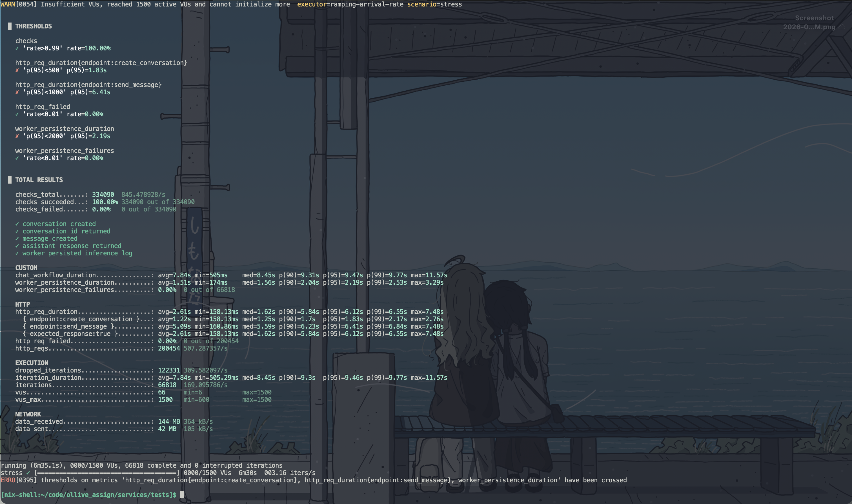Click the 'worker_persistence_failures' threshold heading
Viewport: 852px width, 504px height.
tap(65, 151)
